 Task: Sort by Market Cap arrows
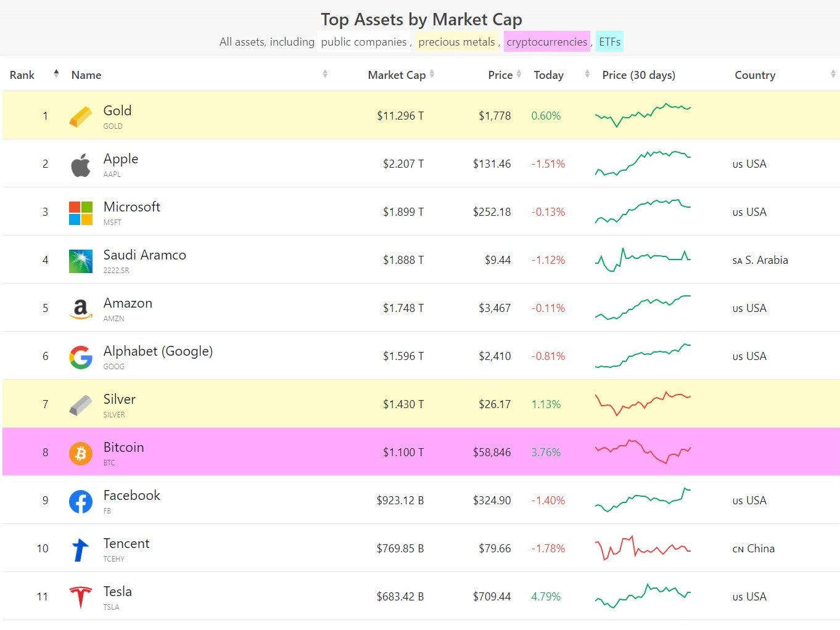[432, 74]
